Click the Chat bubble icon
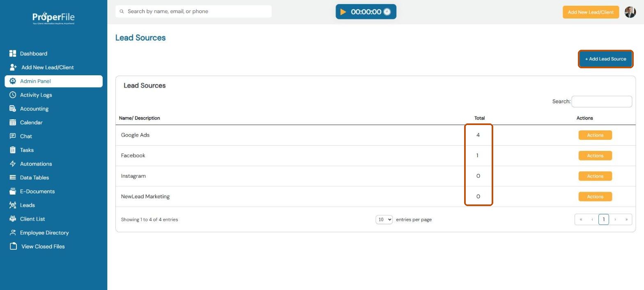 click(x=13, y=136)
